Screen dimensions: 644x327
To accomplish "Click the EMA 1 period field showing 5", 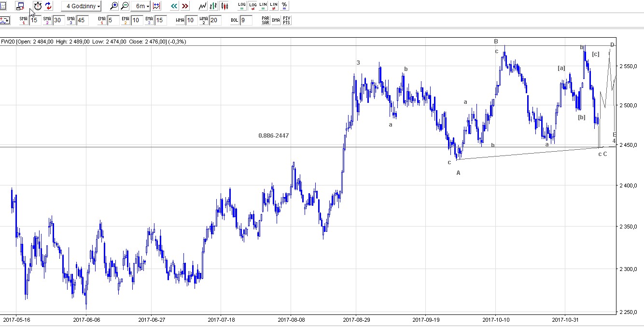I will (113, 20).
